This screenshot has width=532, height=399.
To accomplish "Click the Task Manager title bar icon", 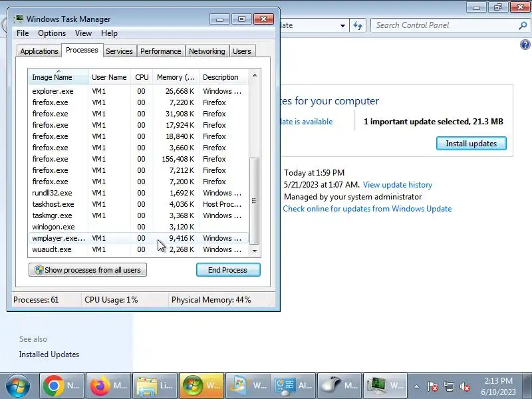I will pos(19,19).
